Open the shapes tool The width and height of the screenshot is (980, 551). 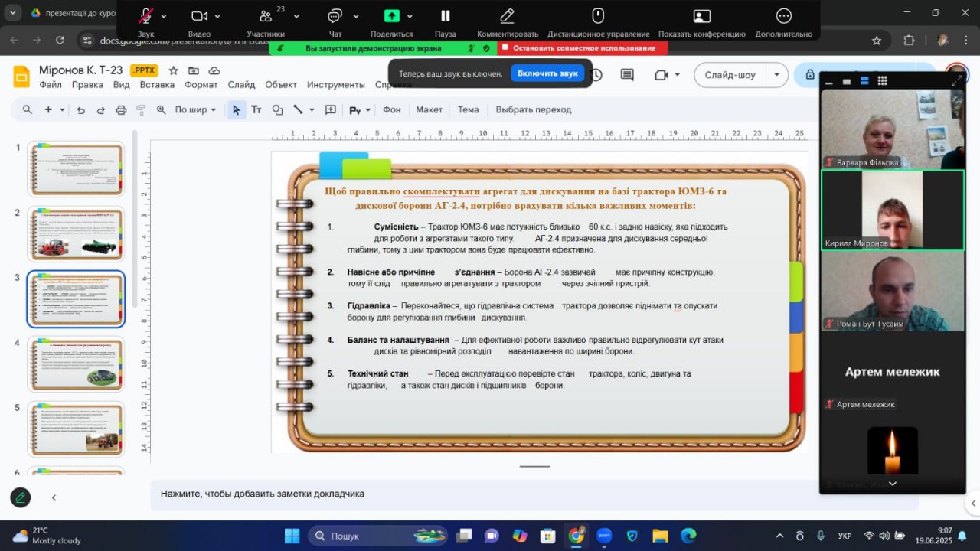(278, 110)
